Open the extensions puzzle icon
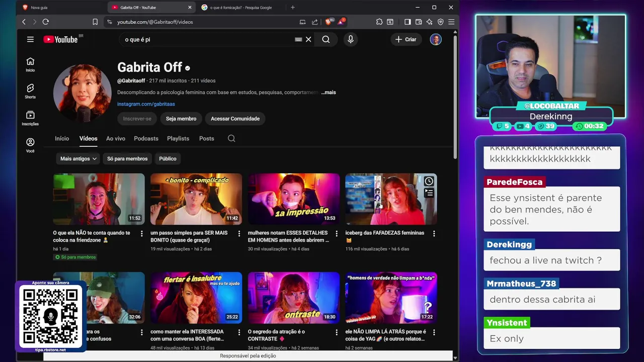644x362 pixels. click(379, 22)
